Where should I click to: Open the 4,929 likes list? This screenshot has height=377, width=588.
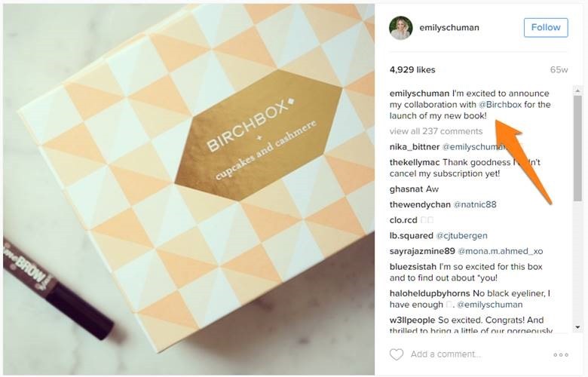point(412,70)
